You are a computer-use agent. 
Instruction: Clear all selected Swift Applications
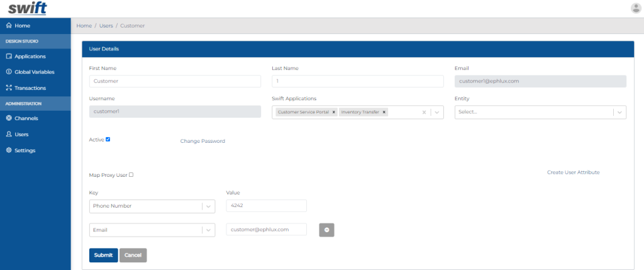[x=424, y=112]
